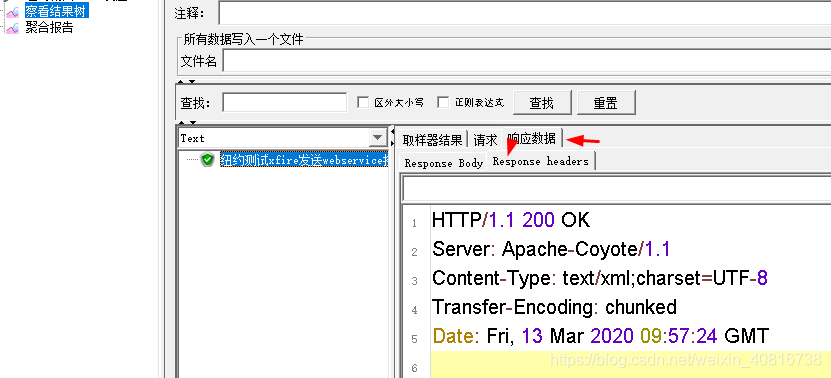Viewport: 831px width, 378px height.
Task: Open Response Body sub-tab
Action: click(443, 162)
